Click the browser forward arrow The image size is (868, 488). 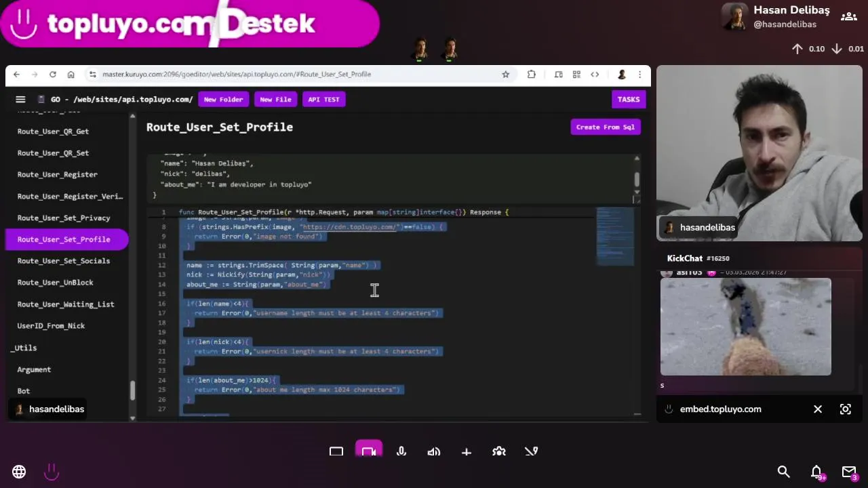pyautogui.click(x=35, y=75)
